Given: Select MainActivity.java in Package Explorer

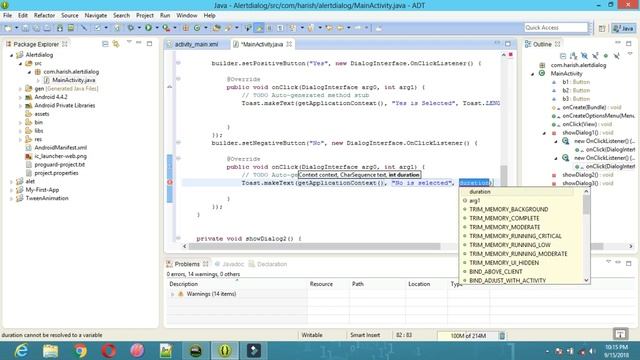Looking at the screenshot, I should pyautogui.click(x=73, y=80).
